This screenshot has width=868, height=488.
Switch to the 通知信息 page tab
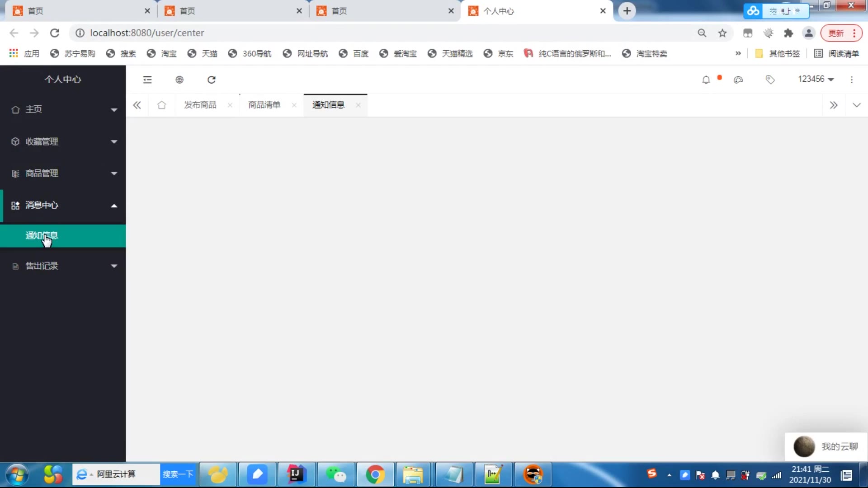point(329,105)
